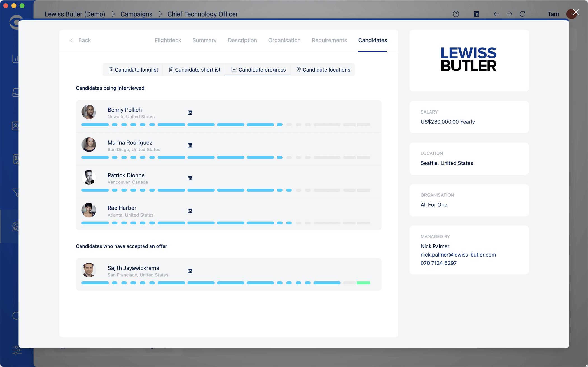The width and height of the screenshot is (588, 367).
Task: Open the Requirements tab
Action: tap(329, 40)
